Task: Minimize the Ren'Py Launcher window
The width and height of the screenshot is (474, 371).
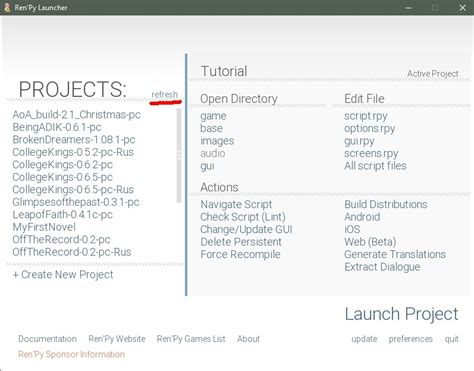Action: click(409, 8)
